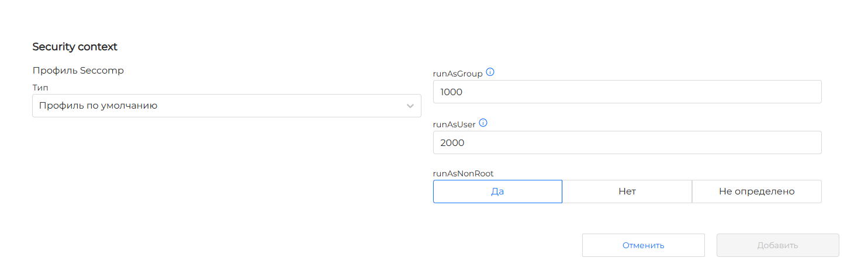Expand the Тип dropdown chevron arrow

(x=410, y=106)
